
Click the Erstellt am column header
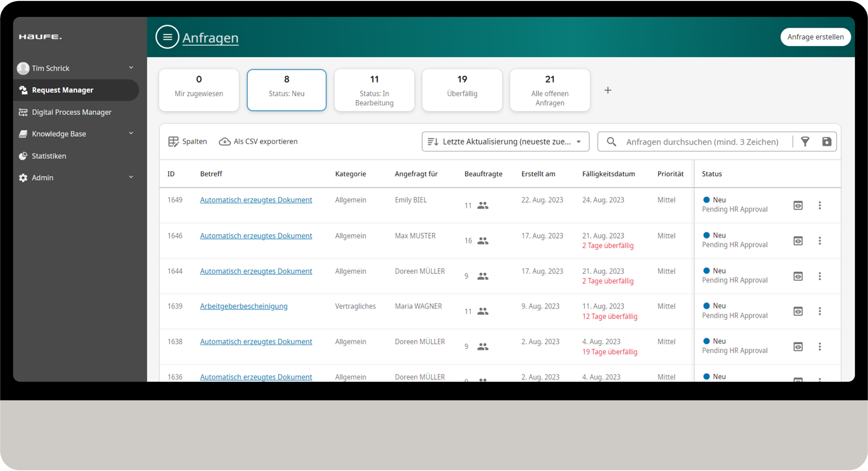pyautogui.click(x=538, y=174)
